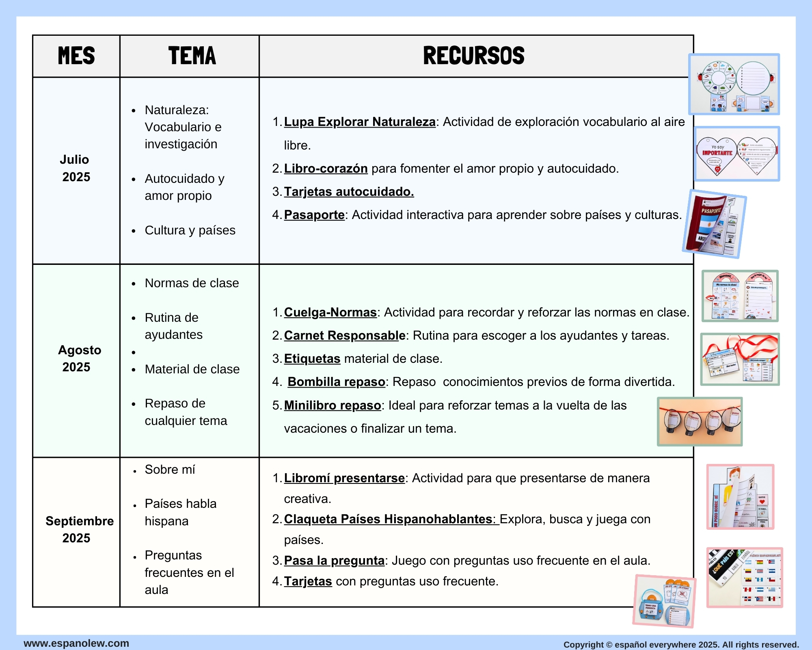Follow the Etiquetas material link
812x650 pixels.
point(312,359)
